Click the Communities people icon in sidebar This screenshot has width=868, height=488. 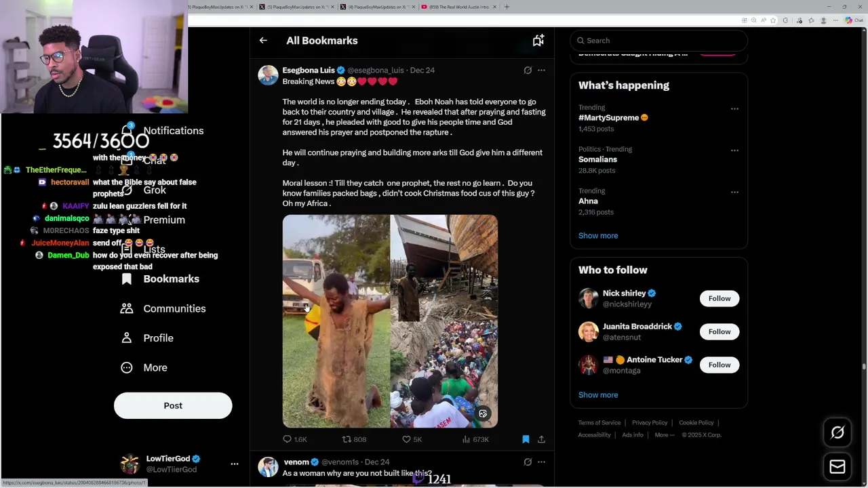(127, 308)
